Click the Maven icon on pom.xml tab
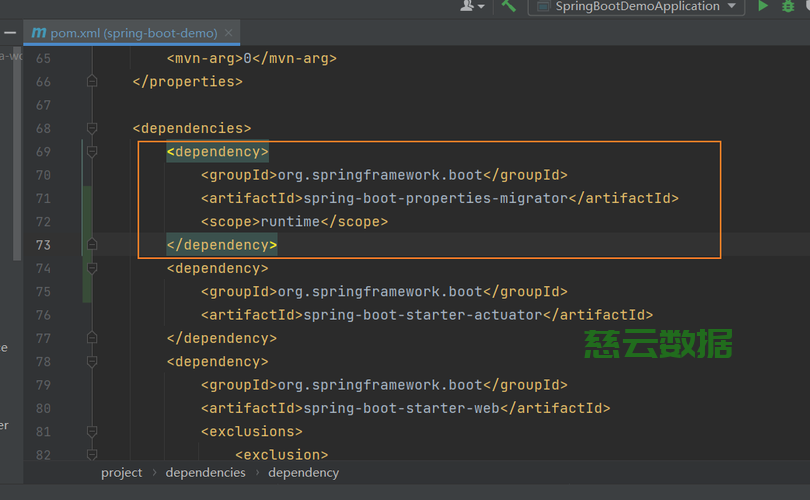Screen dimensions: 810x500 [39, 33]
